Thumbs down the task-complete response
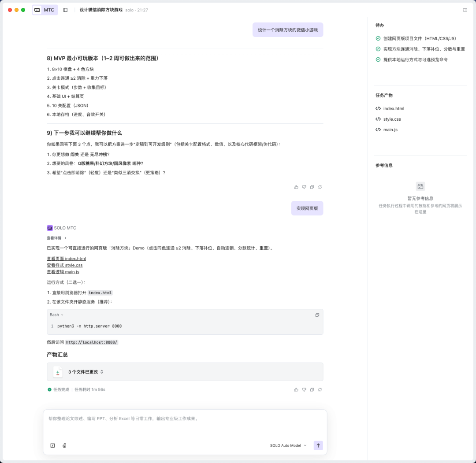This screenshot has height=463, width=476. click(304, 389)
